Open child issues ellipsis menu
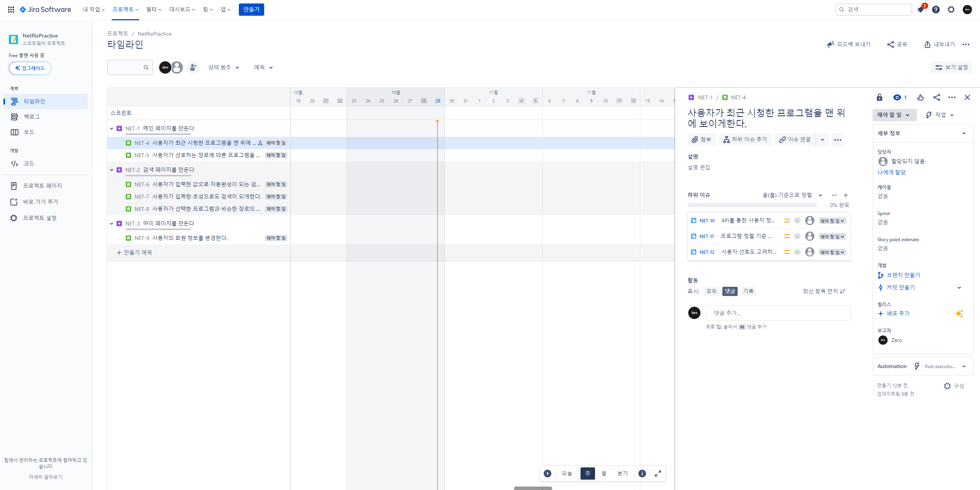 point(834,195)
